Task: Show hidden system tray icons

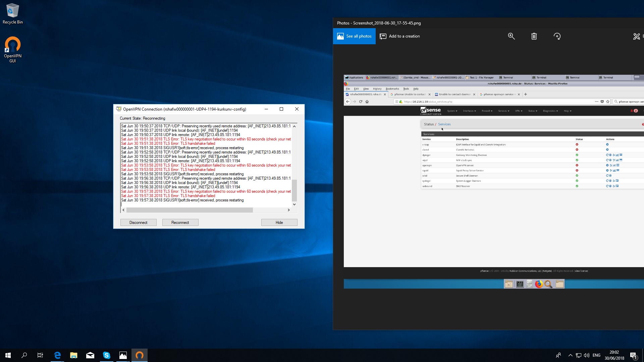Action: tap(570, 355)
